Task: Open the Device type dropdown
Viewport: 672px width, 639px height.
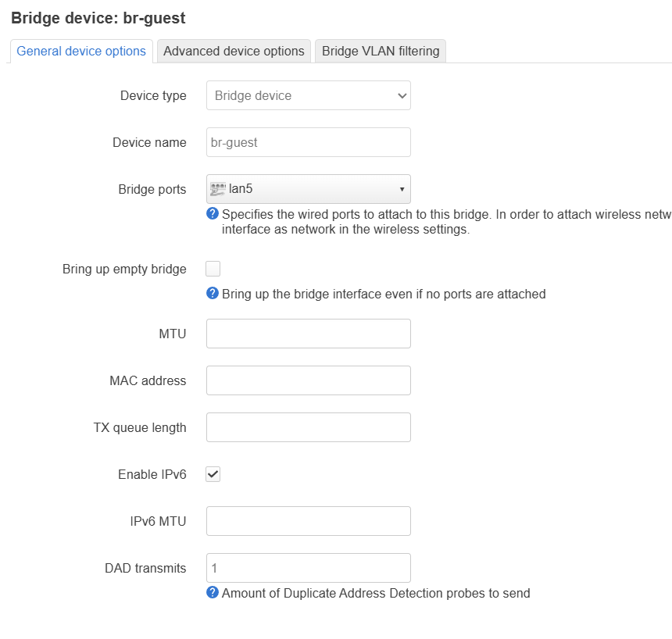Action: (x=308, y=95)
